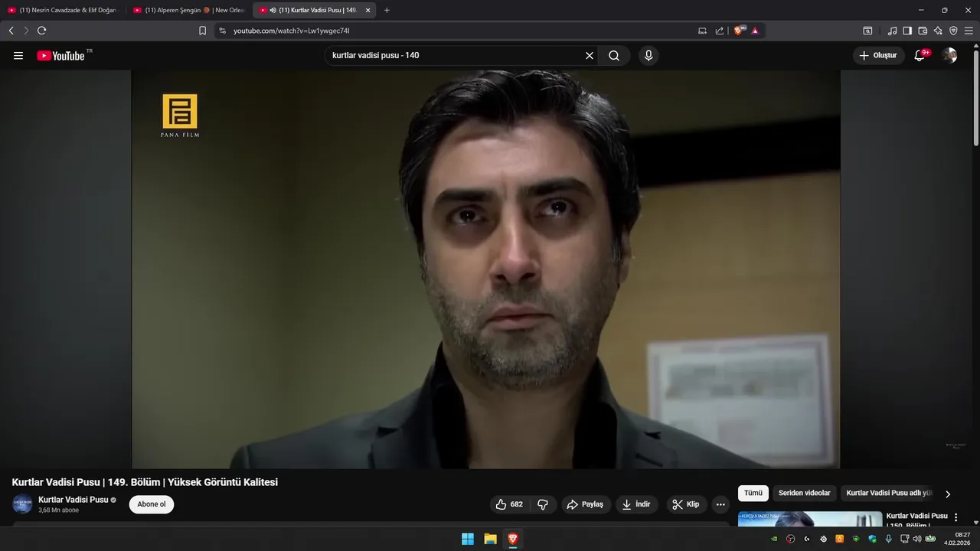
Task: Open options for the 150. Bölüm video
Action: pos(955,517)
